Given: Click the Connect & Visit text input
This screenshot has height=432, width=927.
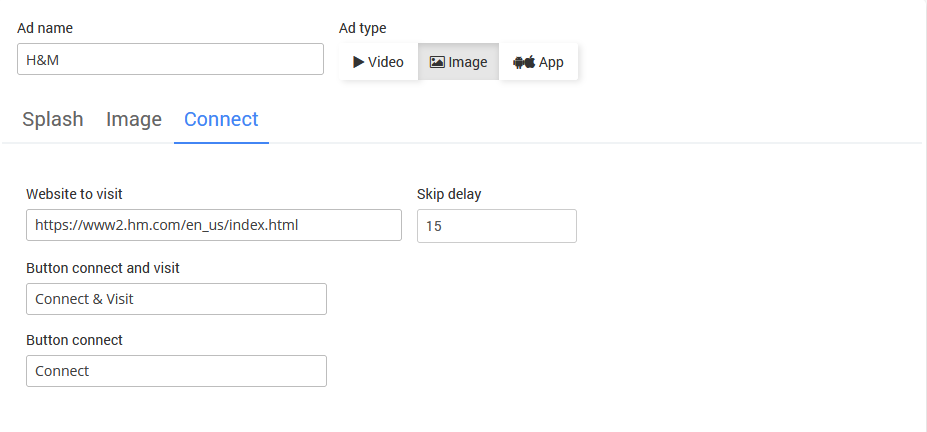Looking at the screenshot, I should (x=176, y=299).
